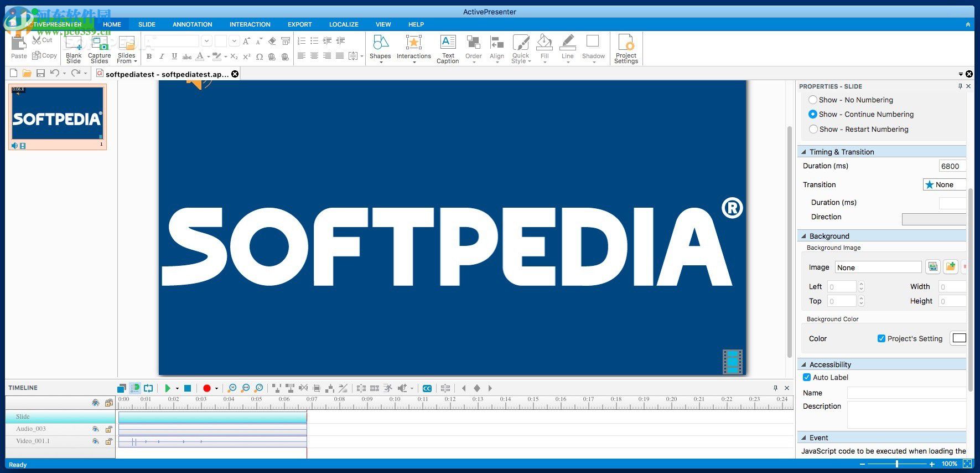The image size is (980, 473).
Task: Open the ANNOTATION ribbon tab
Action: 192,24
